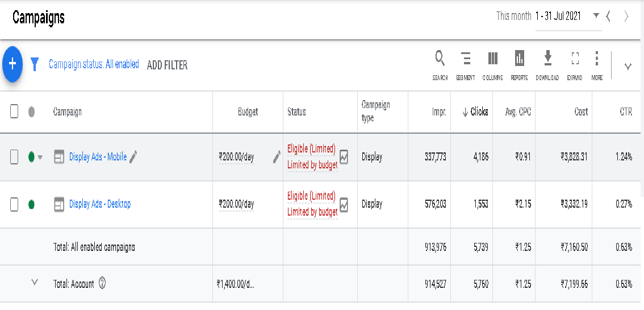
Task: Open the Display Ads - Desktop campaign link
Action: pos(100,204)
